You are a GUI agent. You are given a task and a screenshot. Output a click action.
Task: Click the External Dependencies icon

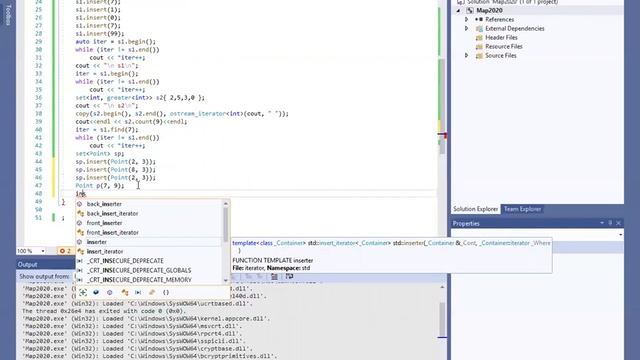tap(479, 29)
